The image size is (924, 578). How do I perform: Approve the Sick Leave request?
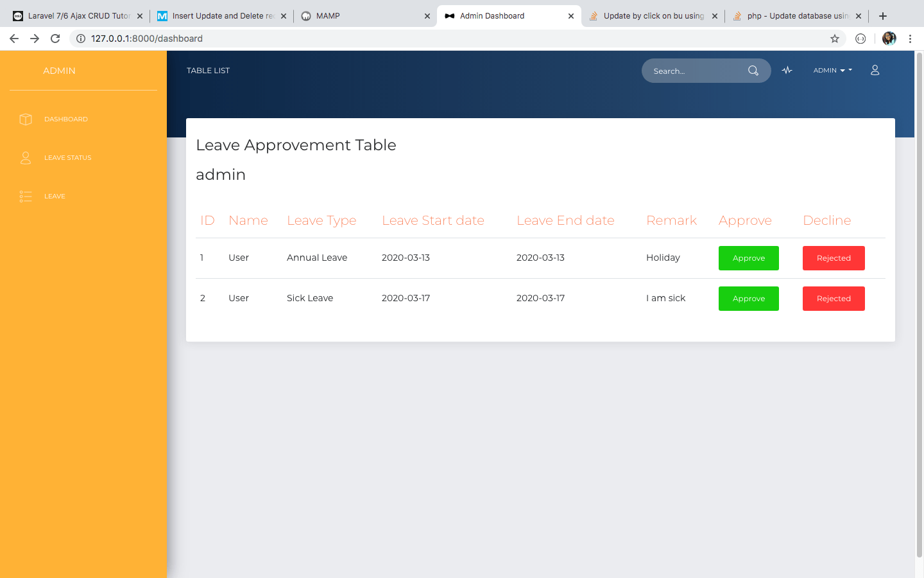tap(749, 299)
